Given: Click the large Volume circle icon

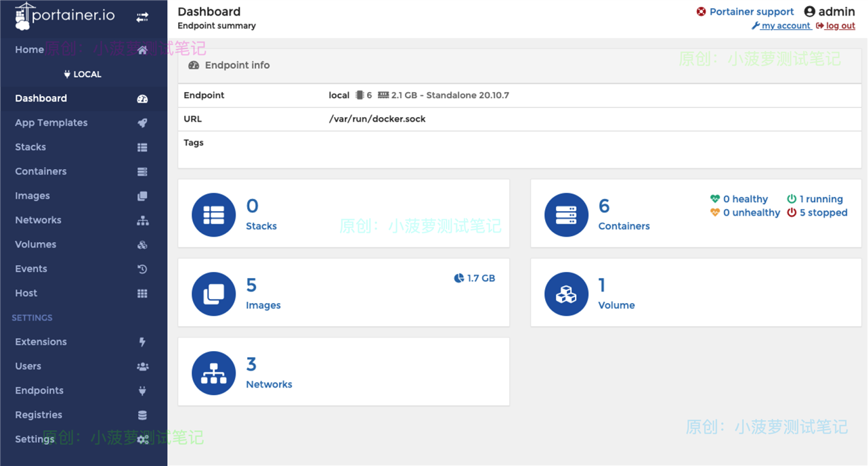Looking at the screenshot, I should point(566,294).
